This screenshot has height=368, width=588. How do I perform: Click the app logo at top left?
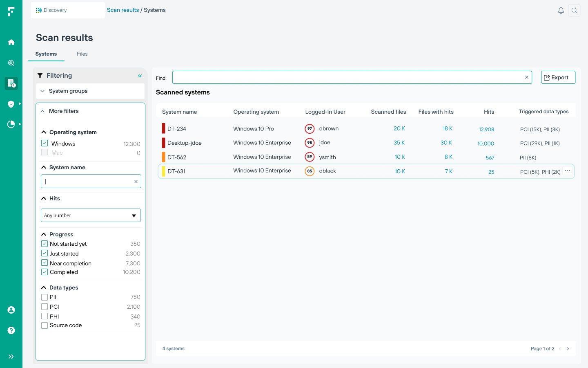coord(11,11)
